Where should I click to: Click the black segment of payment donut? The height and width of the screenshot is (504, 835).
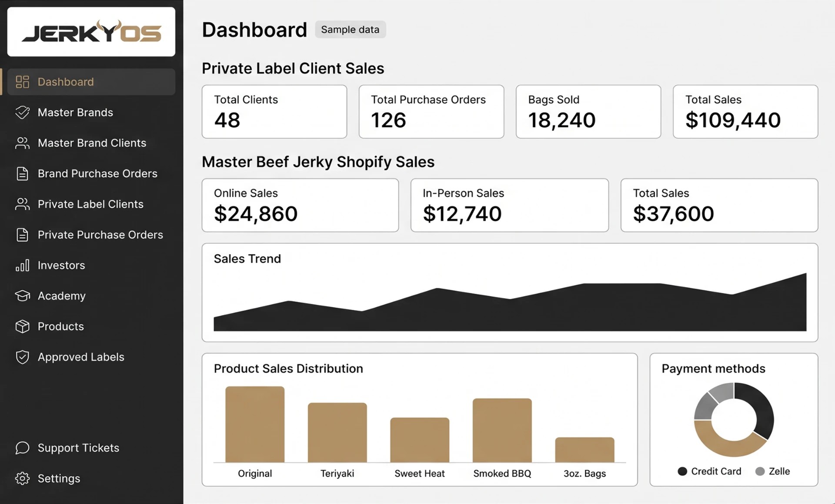pyautogui.click(x=763, y=408)
